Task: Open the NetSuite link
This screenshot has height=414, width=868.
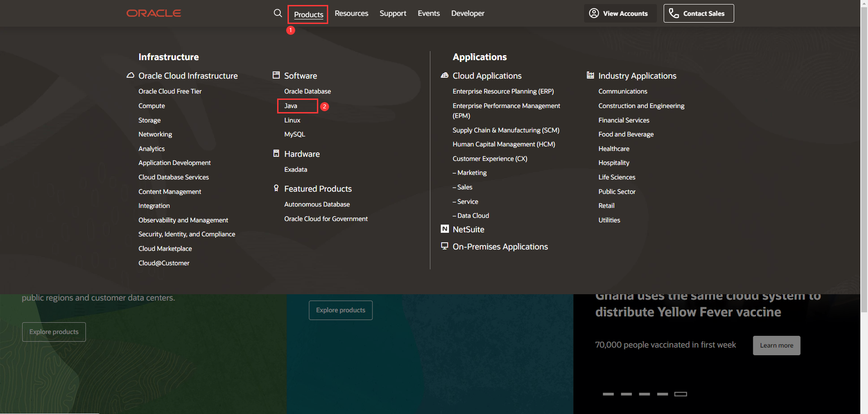Action: coord(468,230)
